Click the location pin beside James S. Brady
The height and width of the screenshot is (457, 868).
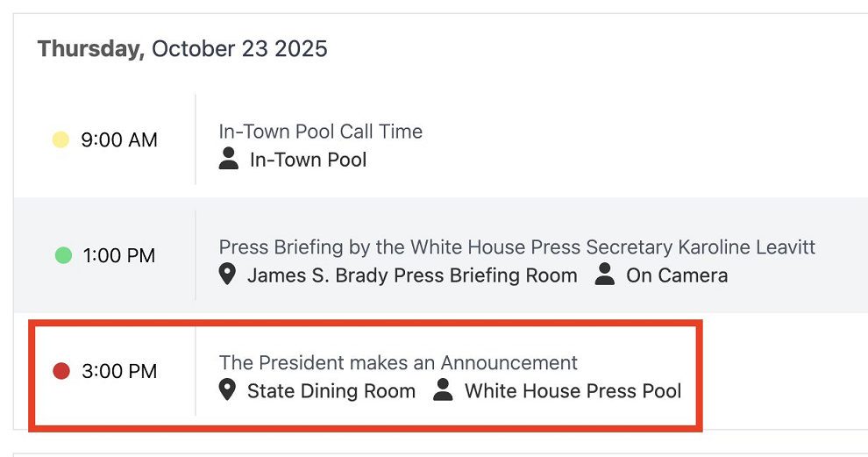click(x=227, y=275)
